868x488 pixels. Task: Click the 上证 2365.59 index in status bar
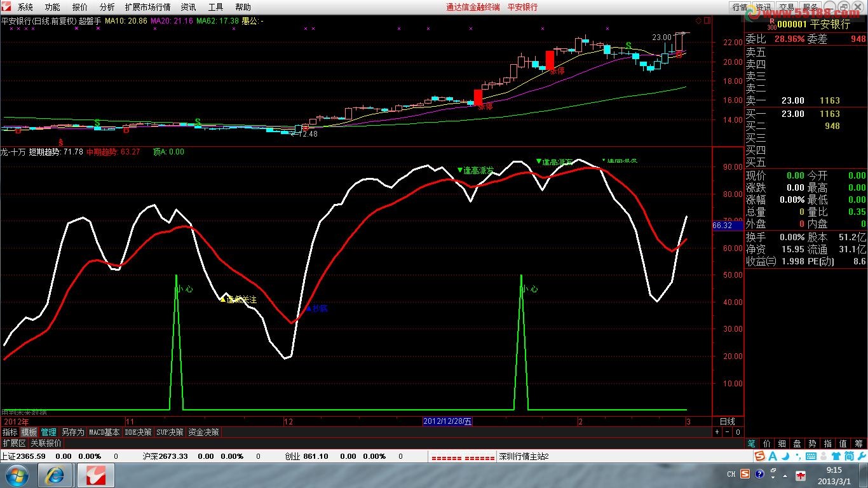23,456
